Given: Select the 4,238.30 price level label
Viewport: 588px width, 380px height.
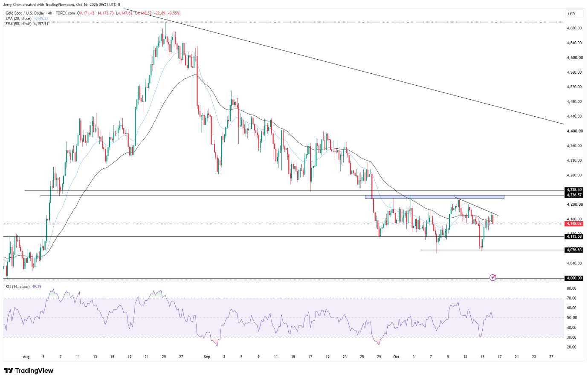Looking at the screenshot, I should [x=574, y=190].
